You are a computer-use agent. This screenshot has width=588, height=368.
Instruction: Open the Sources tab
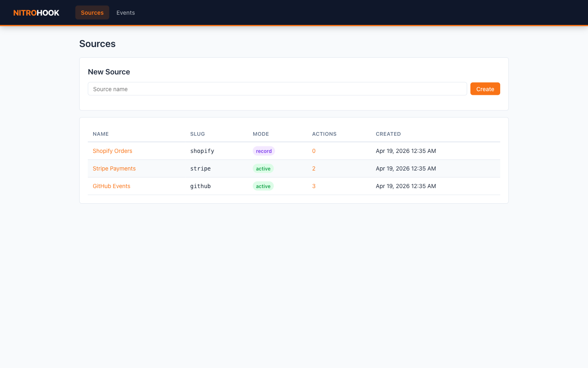click(x=92, y=13)
